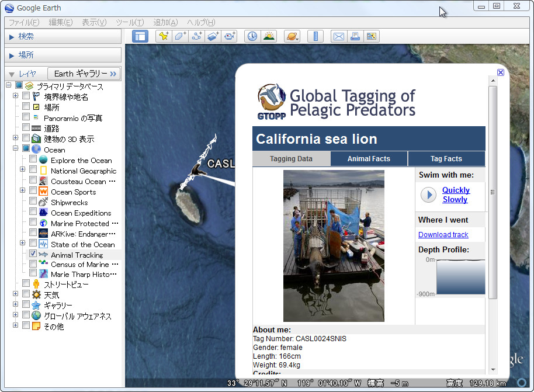Collapse the Ocean layer tree node
The height and width of the screenshot is (392, 534).
[15, 148]
